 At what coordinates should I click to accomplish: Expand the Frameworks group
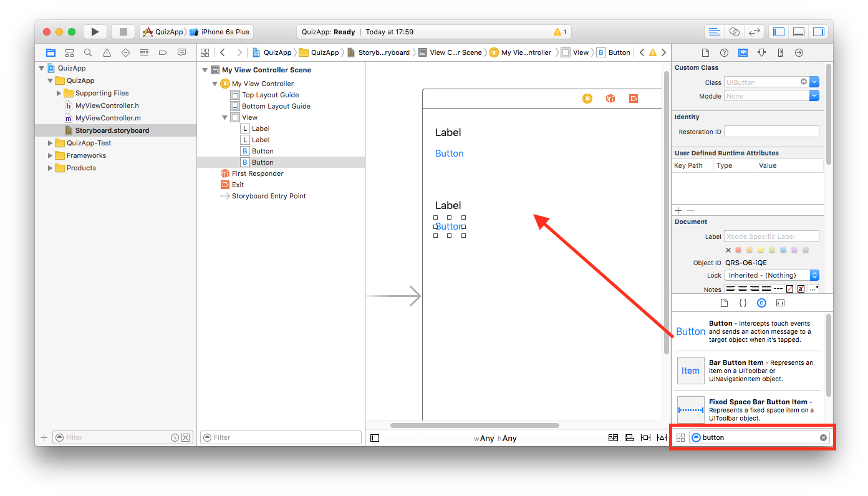(x=51, y=156)
